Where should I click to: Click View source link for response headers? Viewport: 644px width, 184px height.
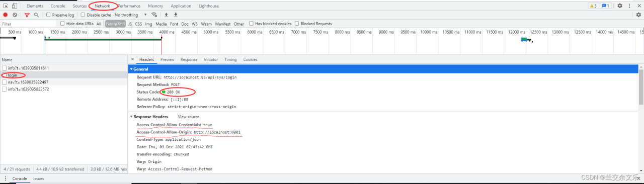coord(189,117)
